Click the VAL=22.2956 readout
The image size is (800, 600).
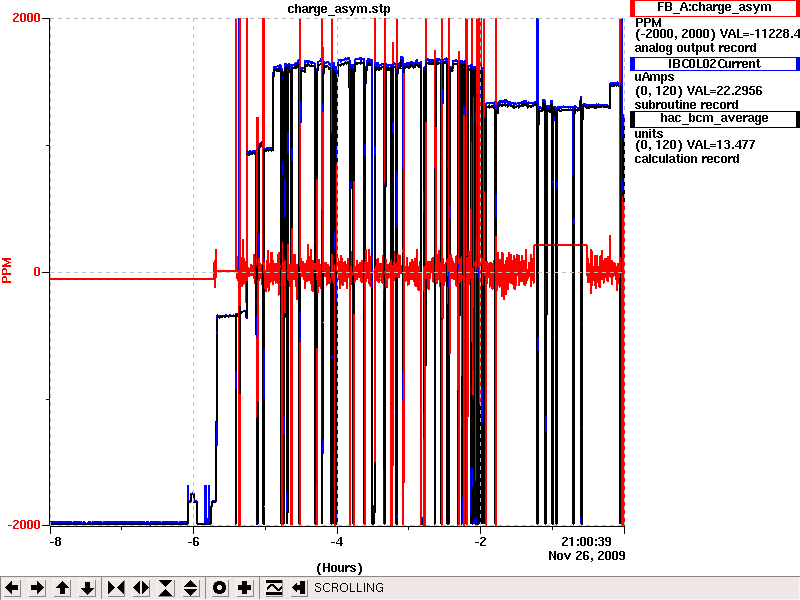coord(724,91)
